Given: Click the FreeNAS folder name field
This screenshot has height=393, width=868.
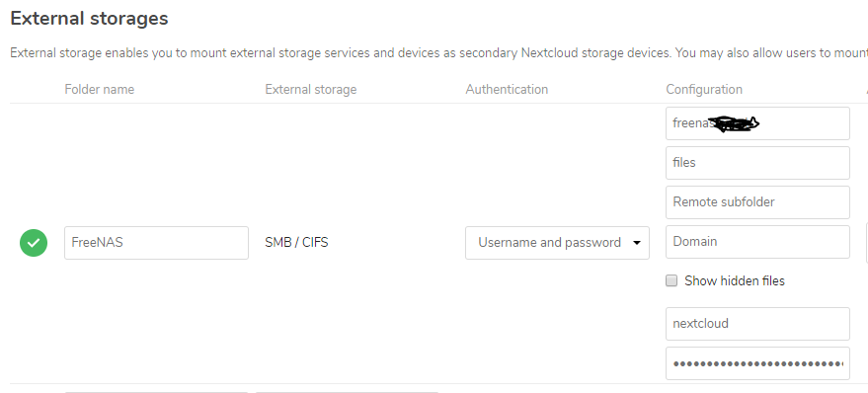Looking at the screenshot, I should (x=156, y=243).
